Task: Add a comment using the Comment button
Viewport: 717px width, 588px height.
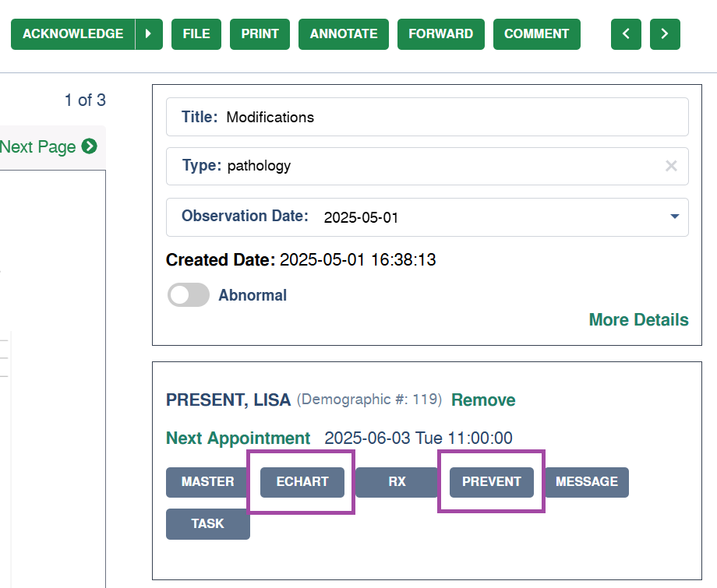Action: tap(537, 33)
